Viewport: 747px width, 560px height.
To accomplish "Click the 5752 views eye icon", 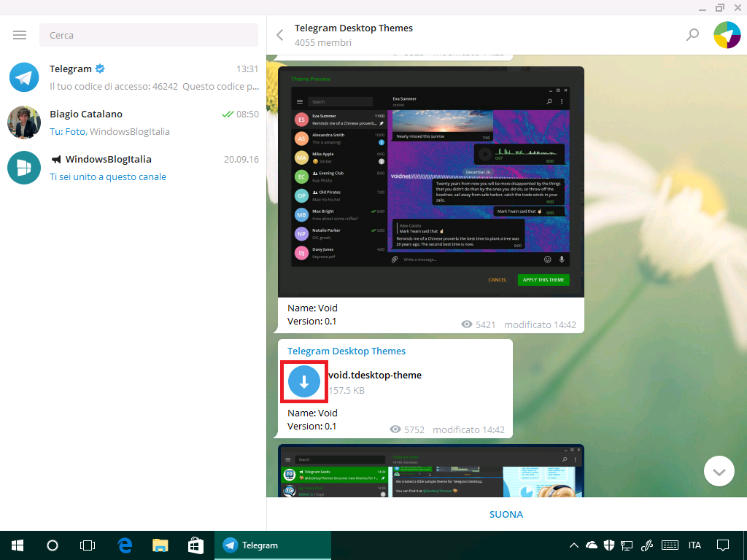I will (x=395, y=429).
